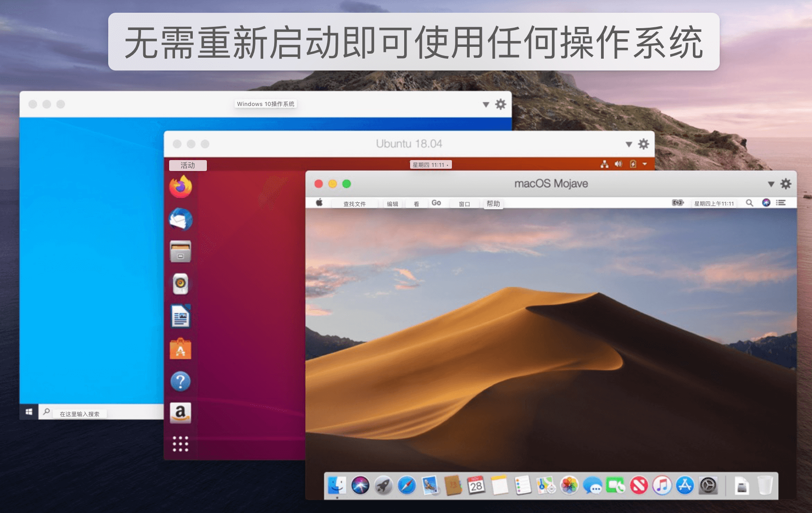Screen dimensions: 812x513
Task: Open Calendar showing 28 in the dock
Action: 476,486
